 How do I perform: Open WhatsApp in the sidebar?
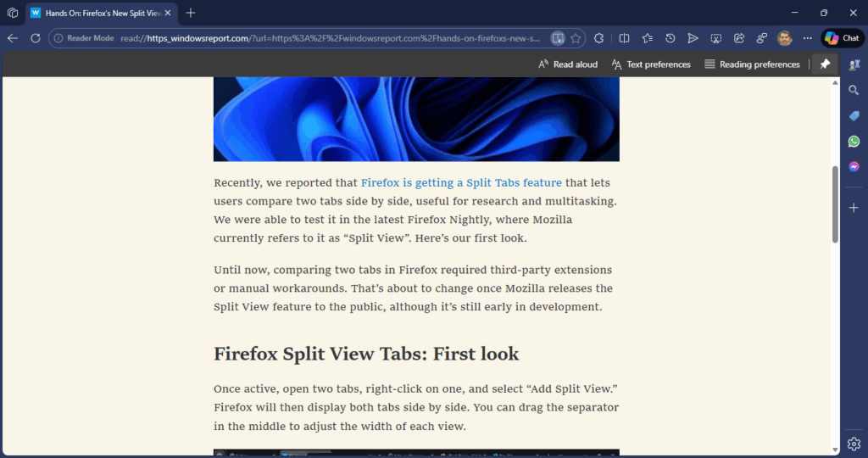click(854, 142)
